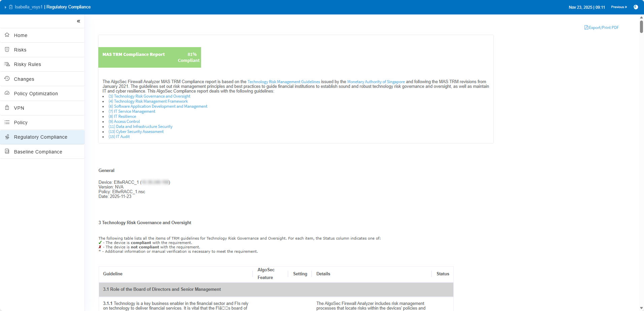
Task: Click the Risks shield icon
Action: pos(7,49)
